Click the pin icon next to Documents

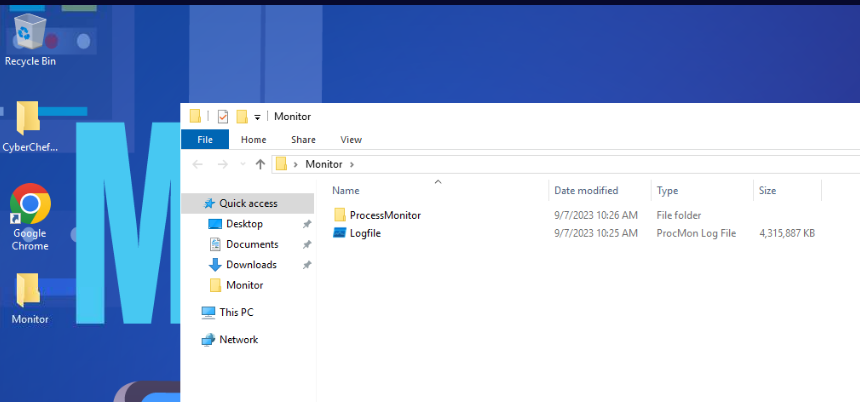pyautogui.click(x=307, y=245)
